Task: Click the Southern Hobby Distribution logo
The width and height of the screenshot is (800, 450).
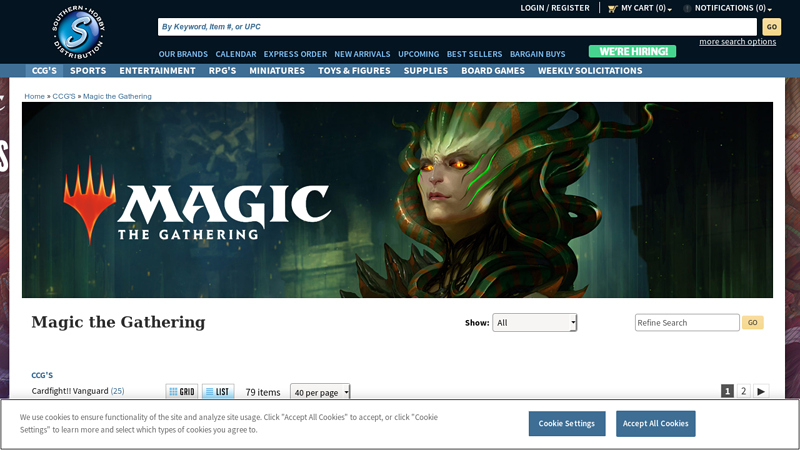Action: (x=79, y=32)
